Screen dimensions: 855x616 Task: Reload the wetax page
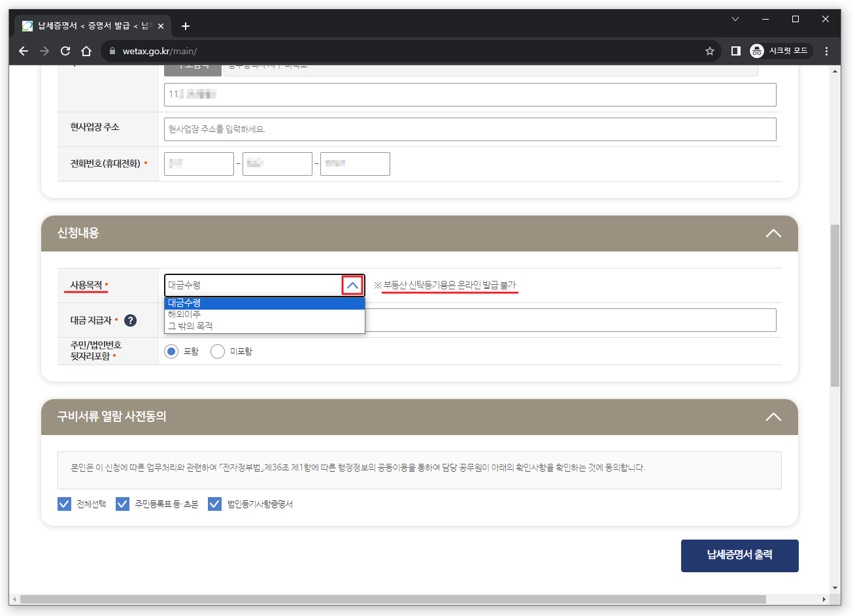coord(65,51)
